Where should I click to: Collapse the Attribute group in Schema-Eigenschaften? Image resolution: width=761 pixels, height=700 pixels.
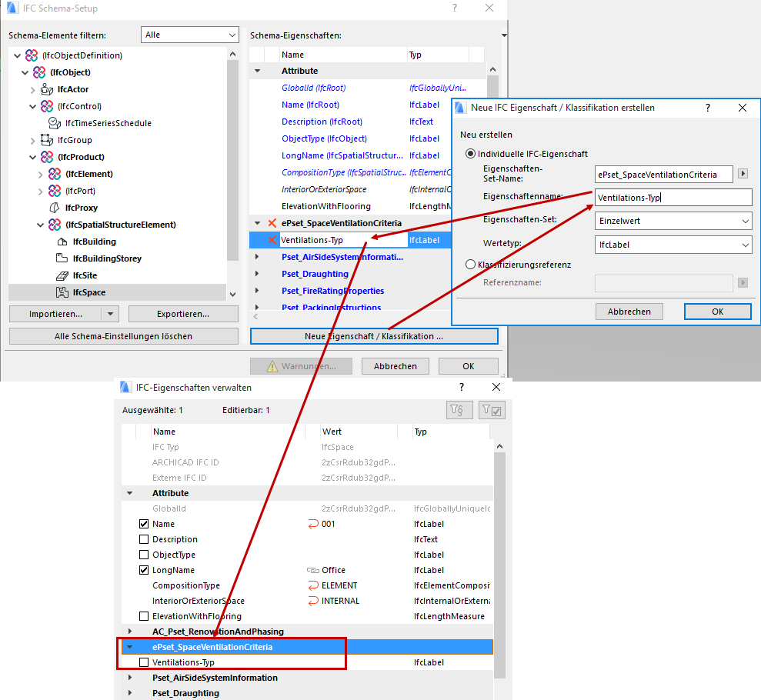pos(257,71)
